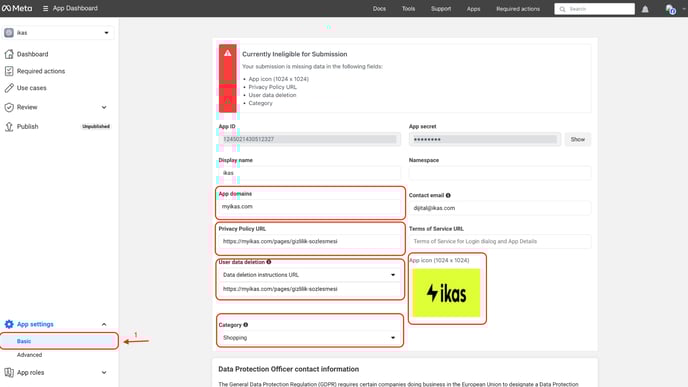
Task: Open Required actions in top navigation
Action: 518,9
